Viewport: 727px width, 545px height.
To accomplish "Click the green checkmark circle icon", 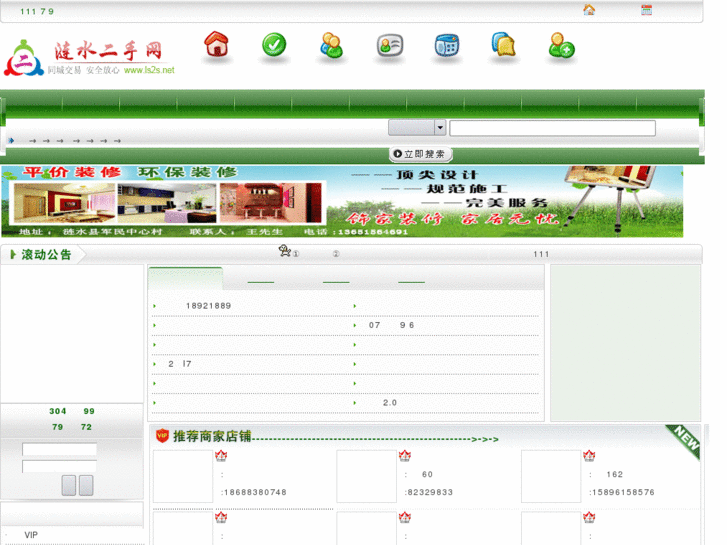I will (x=274, y=45).
